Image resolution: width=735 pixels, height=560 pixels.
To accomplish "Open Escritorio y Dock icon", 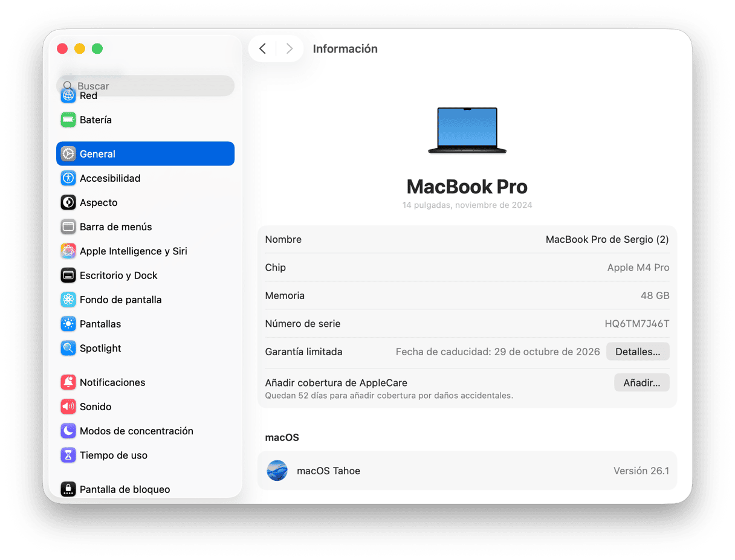I will 68,275.
